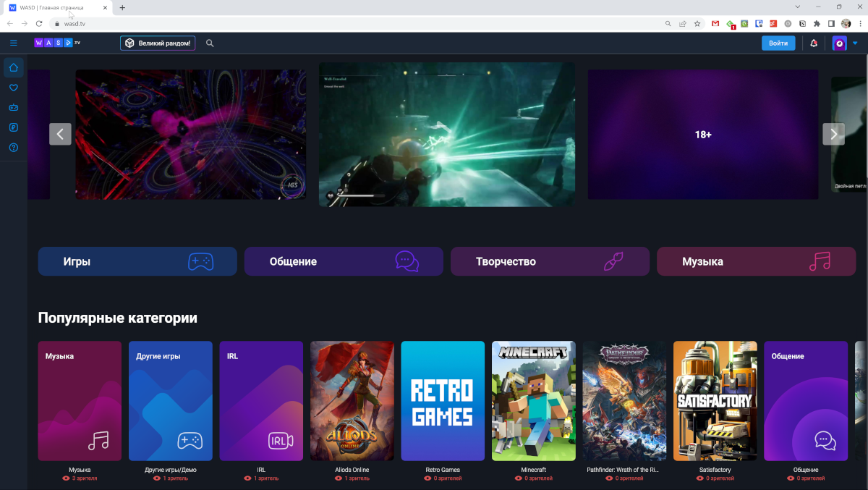Open the Help question mark sidebar icon
Screen dimensions: 868x490
pos(14,148)
